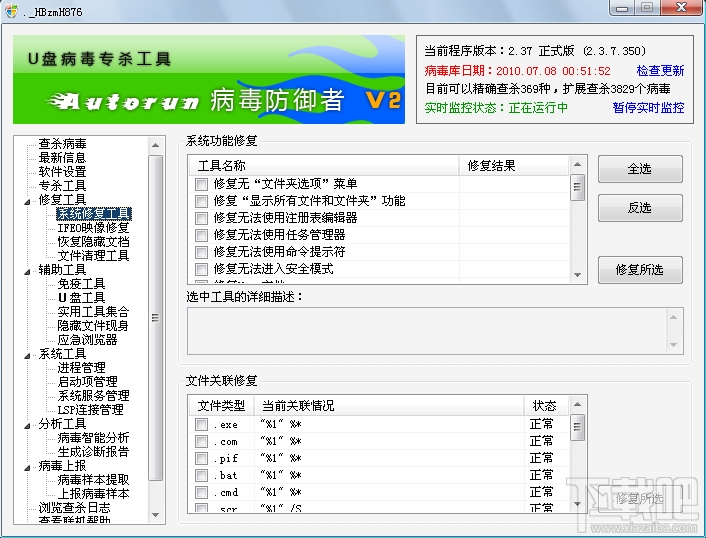Click the 全选 button

coord(640,169)
